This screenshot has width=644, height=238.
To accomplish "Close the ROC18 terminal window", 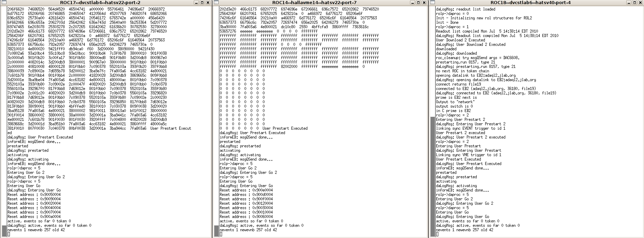I will tap(641, 3).
